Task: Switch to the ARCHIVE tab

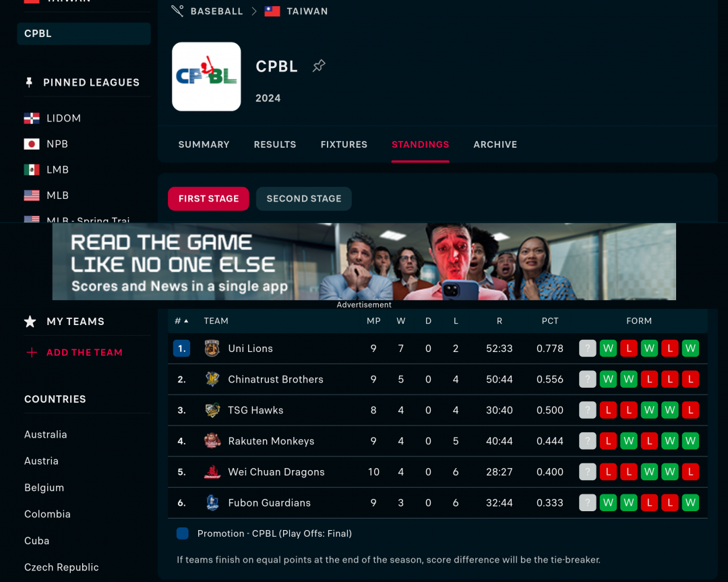Action: pos(495,144)
